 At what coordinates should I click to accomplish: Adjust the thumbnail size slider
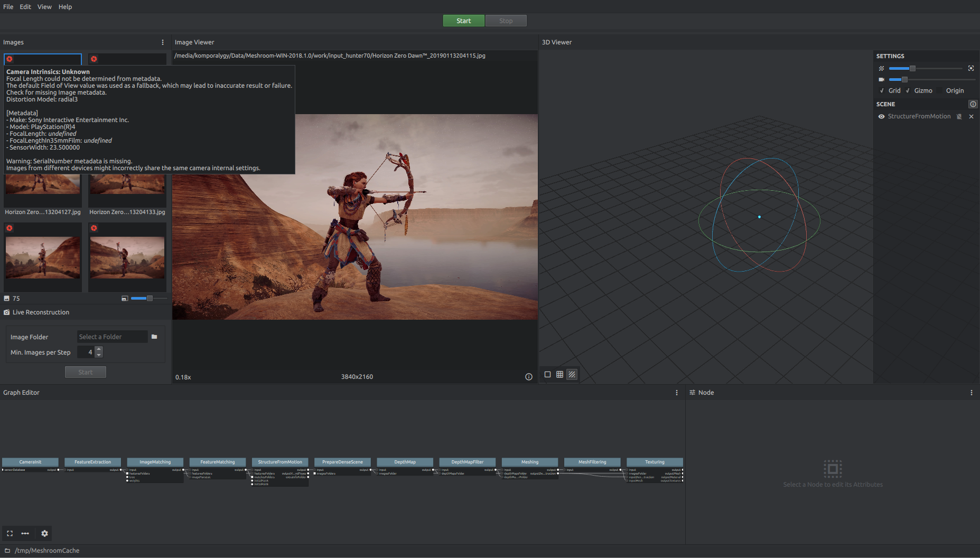coord(148,299)
